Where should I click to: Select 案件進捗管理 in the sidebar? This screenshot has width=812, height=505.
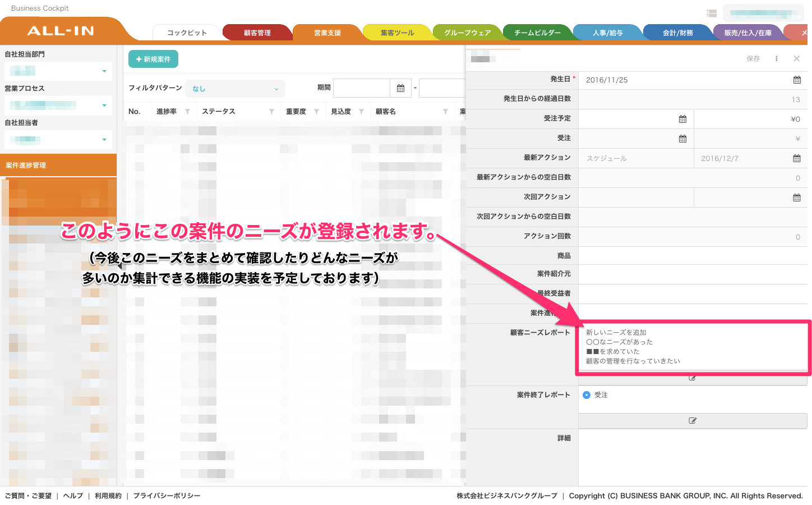(x=58, y=166)
